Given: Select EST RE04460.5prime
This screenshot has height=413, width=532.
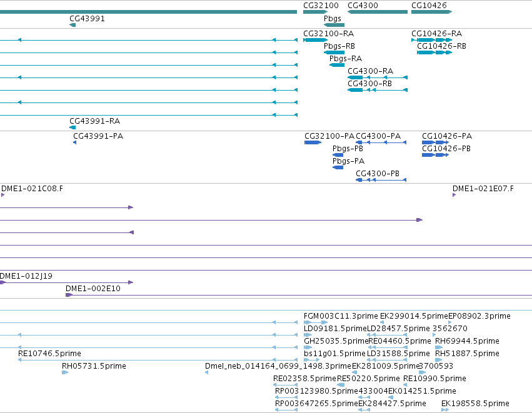Looking at the screenshot, I should (388, 347).
